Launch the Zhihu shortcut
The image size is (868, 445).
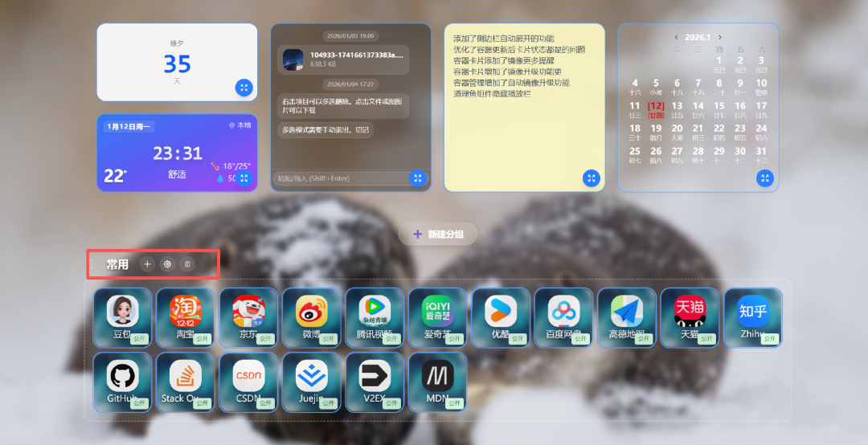(x=753, y=318)
